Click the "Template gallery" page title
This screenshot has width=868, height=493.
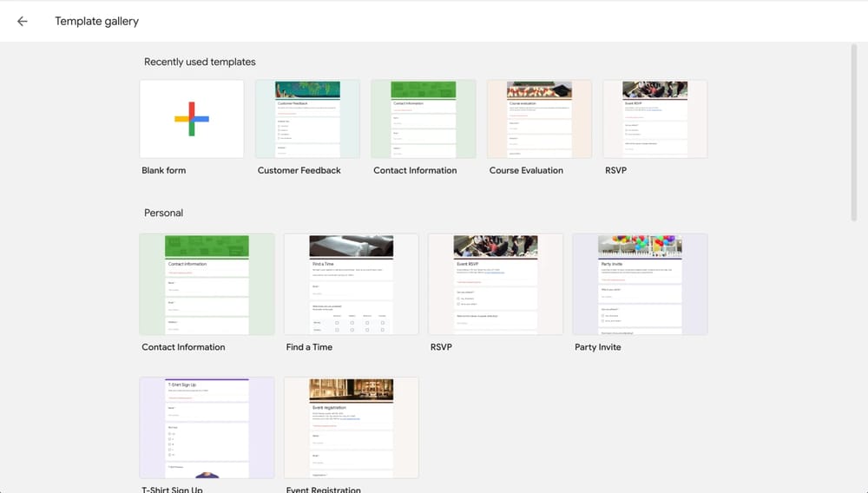(x=96, y=22)
